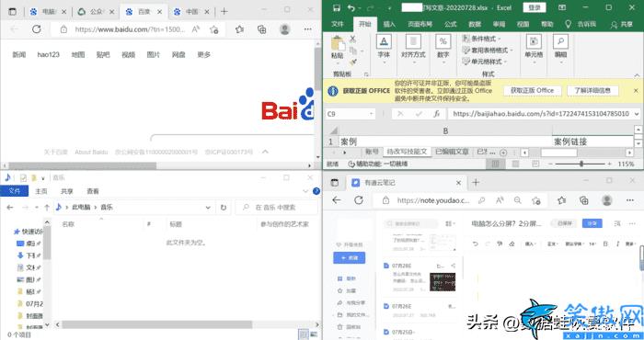Viewport: 644px width, 340px height.
Task: Click the fx insert function icon
Action: point(437,114)
